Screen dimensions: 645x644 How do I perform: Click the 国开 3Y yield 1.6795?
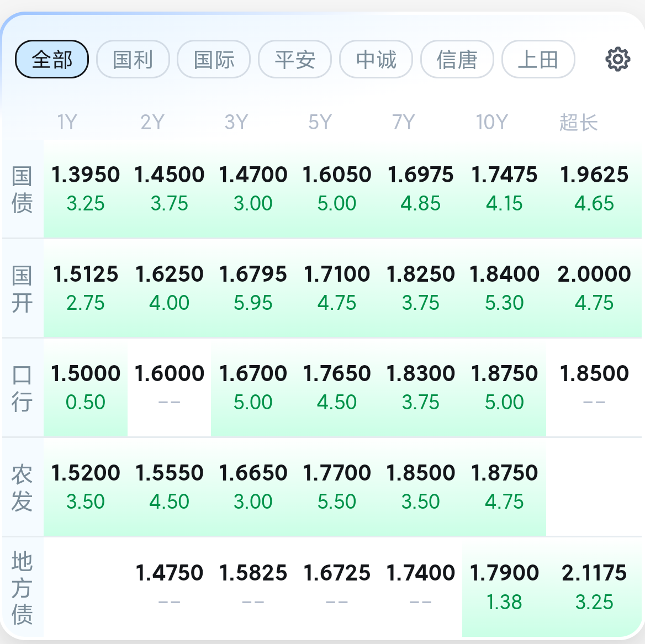[253, 274]
